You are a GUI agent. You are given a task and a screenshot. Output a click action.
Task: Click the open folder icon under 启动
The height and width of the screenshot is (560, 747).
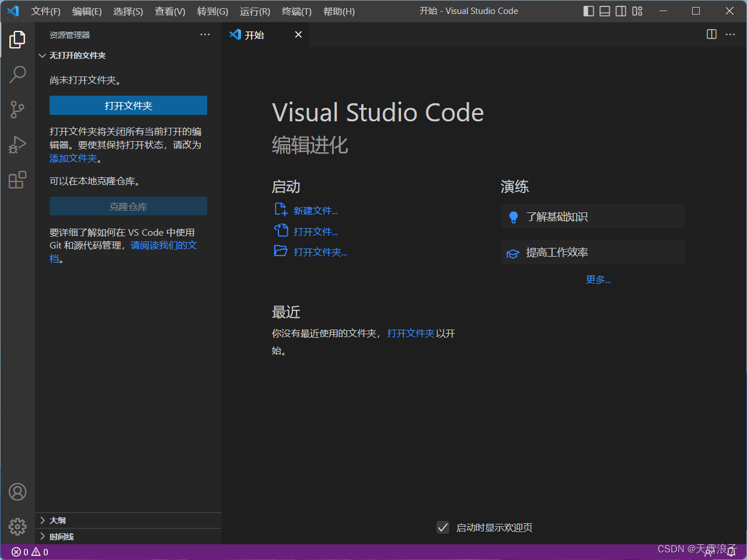click(x=281, y=251)
